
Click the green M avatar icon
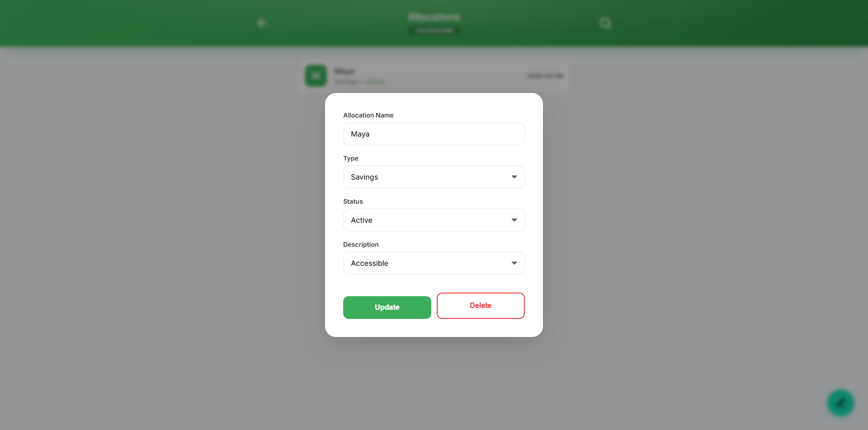(316, 76)
